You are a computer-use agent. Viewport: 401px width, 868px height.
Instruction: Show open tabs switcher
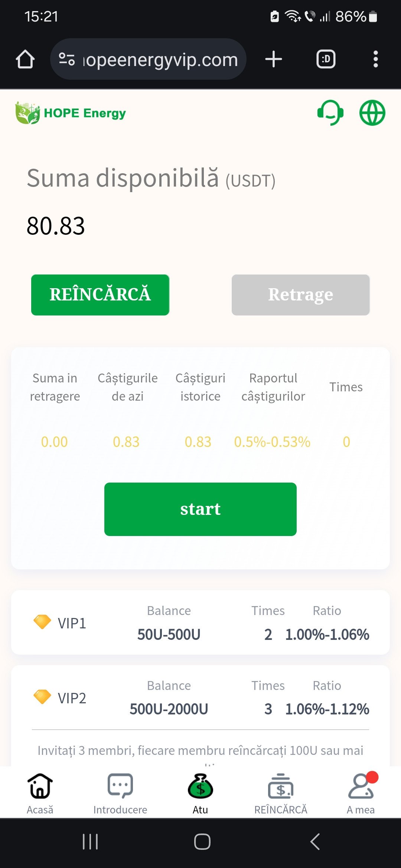click(326, 59)
